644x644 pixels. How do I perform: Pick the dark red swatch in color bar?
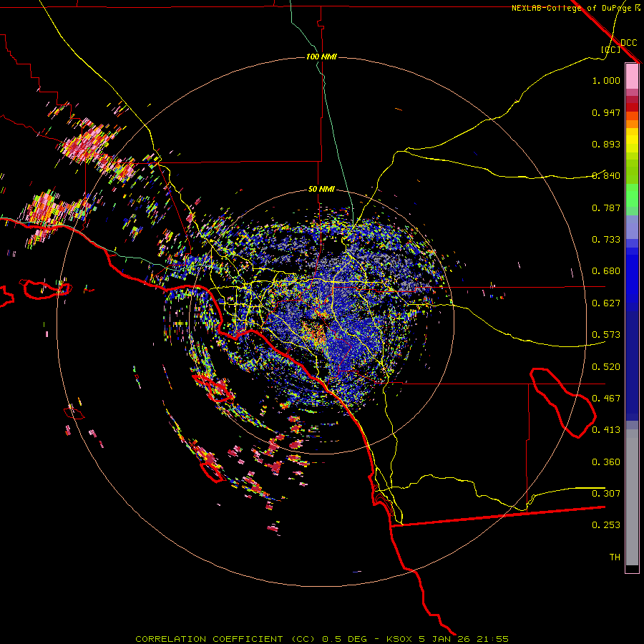[632, 107]
